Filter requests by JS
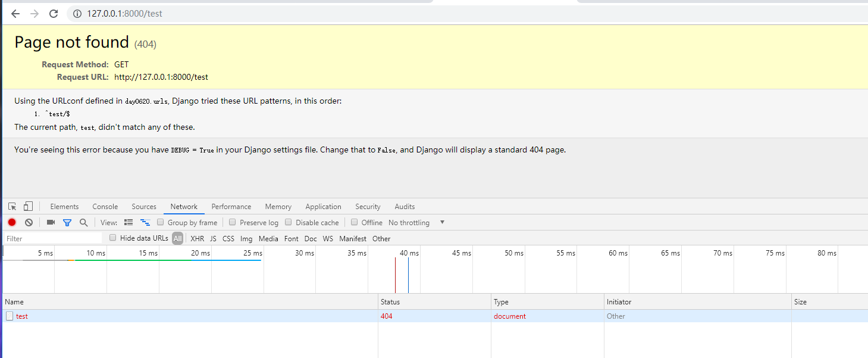This screenshot has height=358, width=868. click(x=213, y=238)
